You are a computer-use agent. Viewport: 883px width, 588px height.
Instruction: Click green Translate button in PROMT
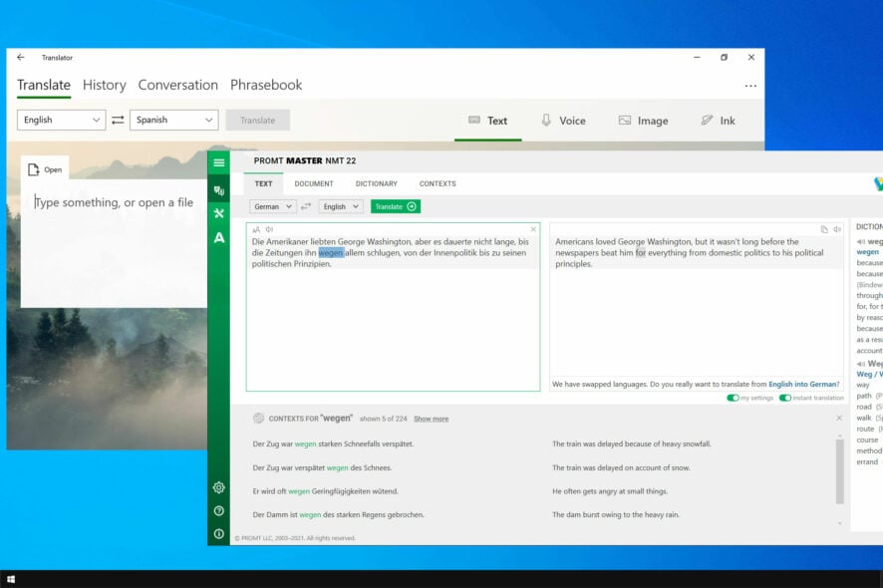click(396, 206)
